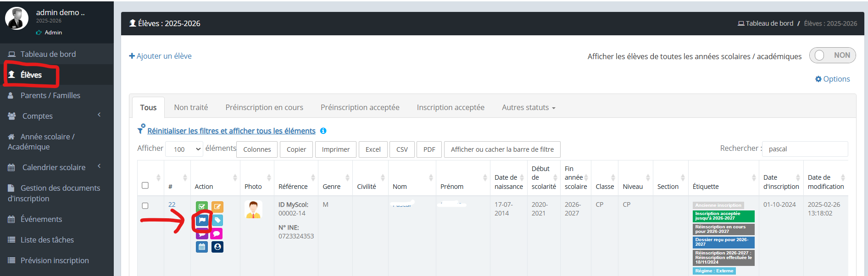The image size is (868, 276).
Task: Switch to the Préinscription en cours tab
Action: pyautogui.click(x=264, y=107)
